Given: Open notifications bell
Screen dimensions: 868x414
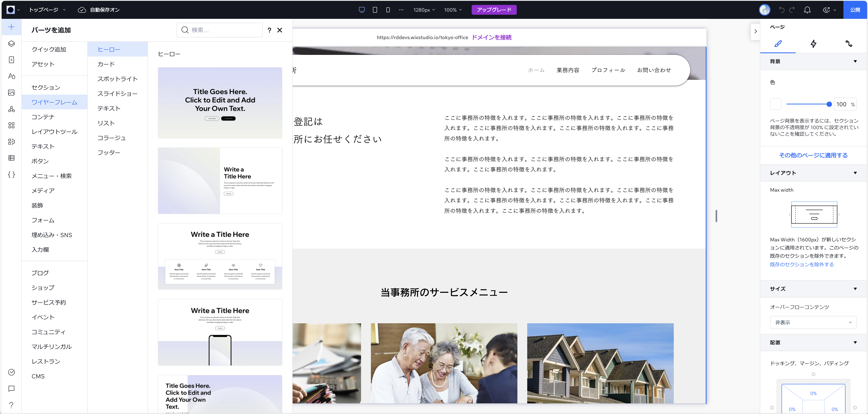Looking at the screenshot, I should click(x=807, y=10).
